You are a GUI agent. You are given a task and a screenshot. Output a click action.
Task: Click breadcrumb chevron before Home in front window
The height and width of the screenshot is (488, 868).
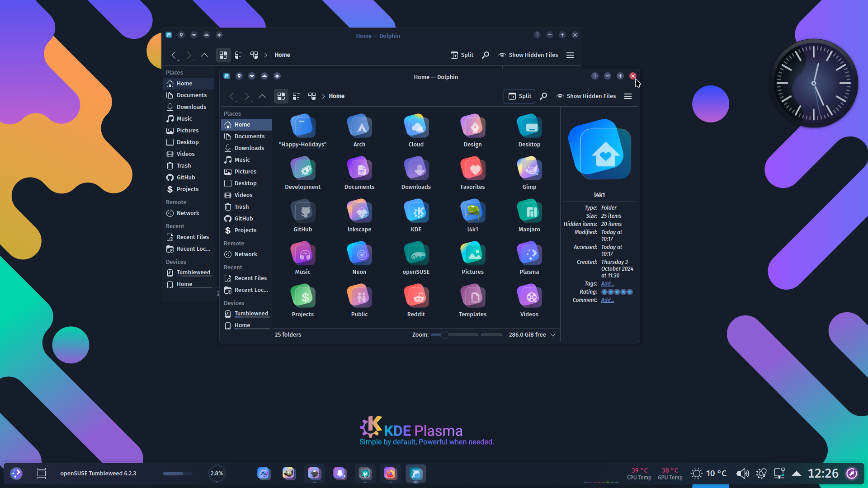[324, 96]
